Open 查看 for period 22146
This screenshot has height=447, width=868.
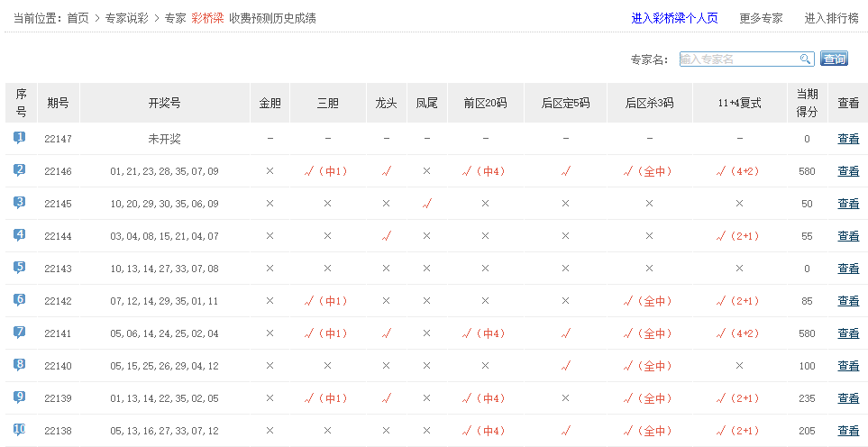point(848,171)
